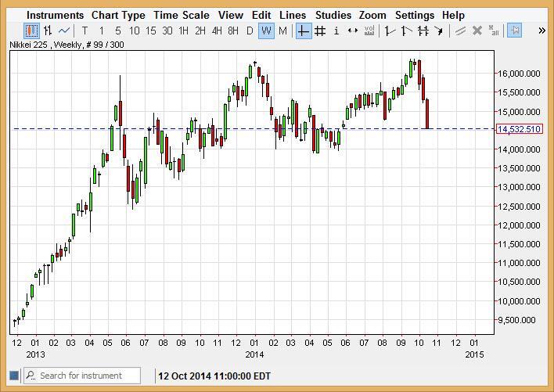Open the Studies menu
This screenshot has width=554, height=392.
[x=333, y=15]
